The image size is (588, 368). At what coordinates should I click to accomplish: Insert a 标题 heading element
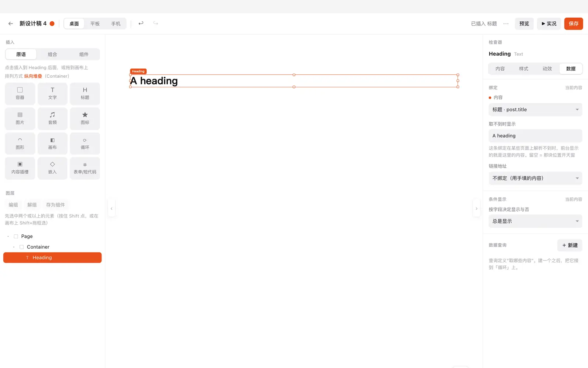coord(85,93)
